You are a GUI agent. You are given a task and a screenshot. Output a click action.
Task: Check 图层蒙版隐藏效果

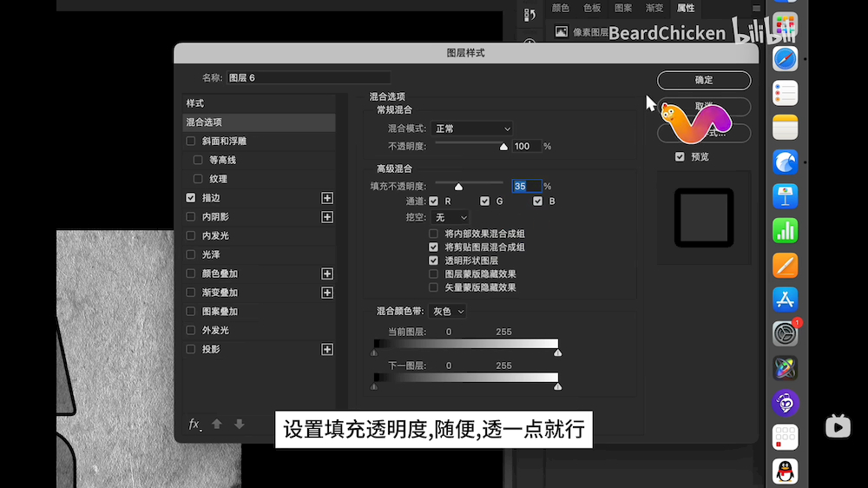[433, 274]
